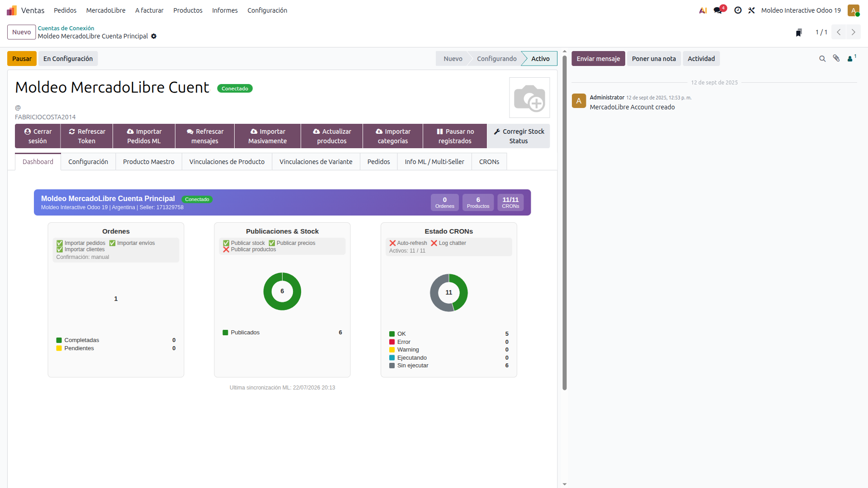Screen dimensions: 868x488
Task: Switch to the Dashboard tab
Action: click(38, 162)
